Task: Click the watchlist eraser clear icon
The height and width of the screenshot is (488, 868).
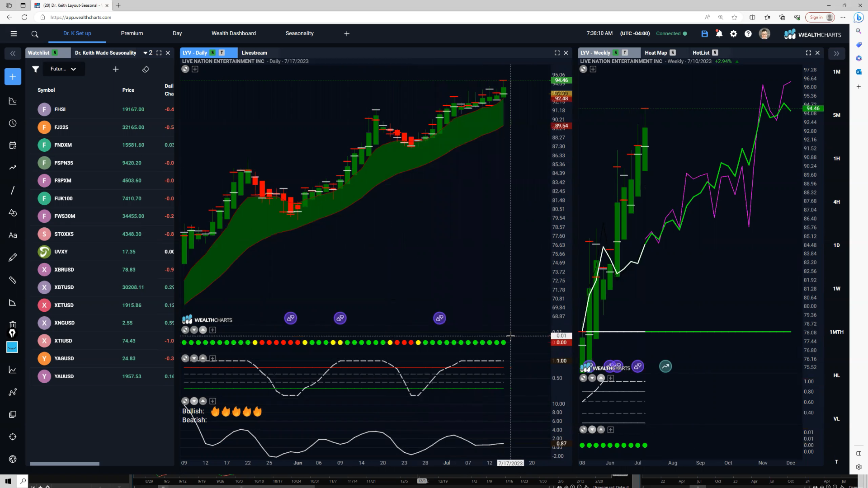Action: [x=146, y=69]
